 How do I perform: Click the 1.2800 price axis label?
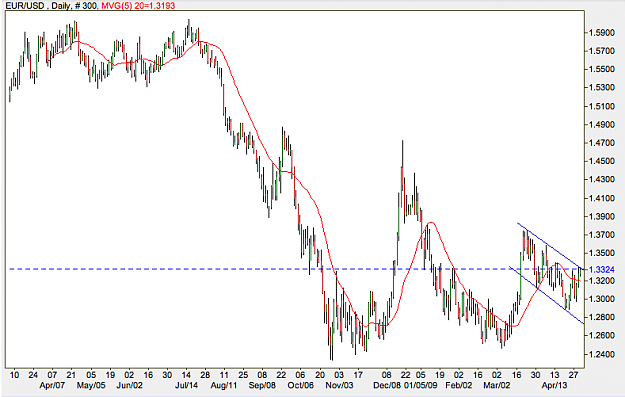click(x=602, y=317)
